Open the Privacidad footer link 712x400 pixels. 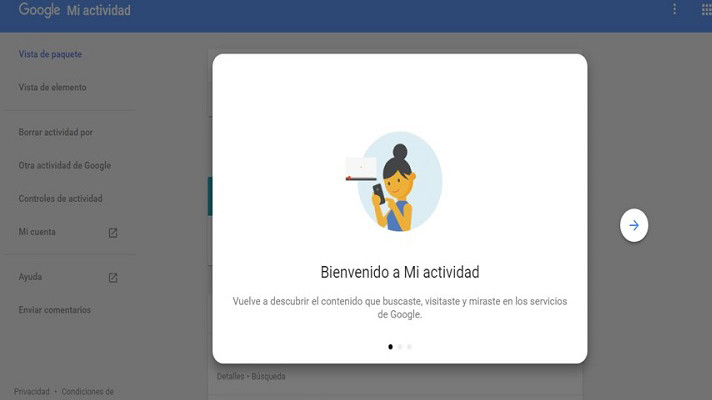[31, 391]
